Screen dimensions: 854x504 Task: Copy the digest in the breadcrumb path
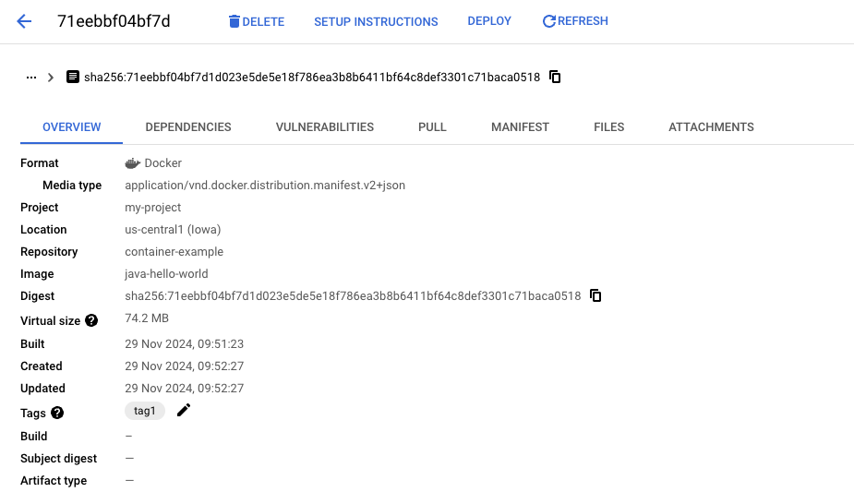[x=555, y=78]
